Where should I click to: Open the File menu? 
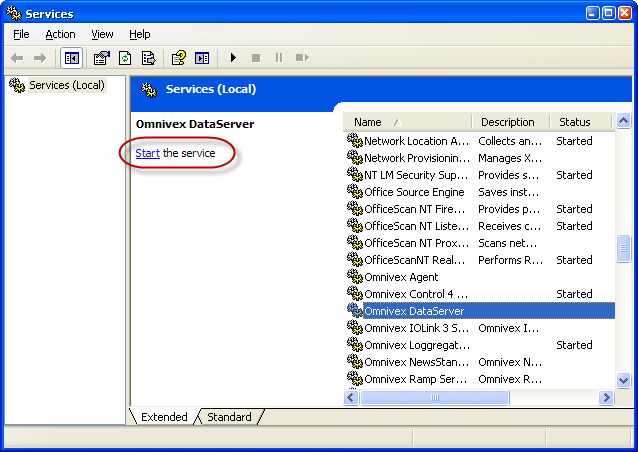point(21,35)
